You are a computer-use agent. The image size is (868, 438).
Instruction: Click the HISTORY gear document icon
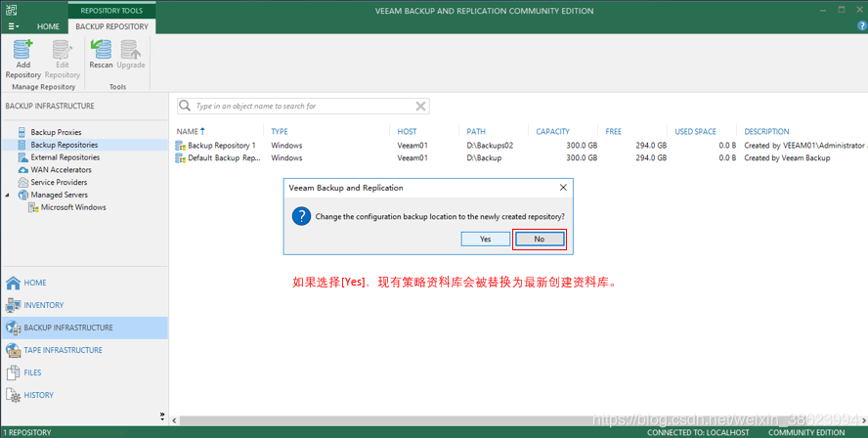[14, 395]
